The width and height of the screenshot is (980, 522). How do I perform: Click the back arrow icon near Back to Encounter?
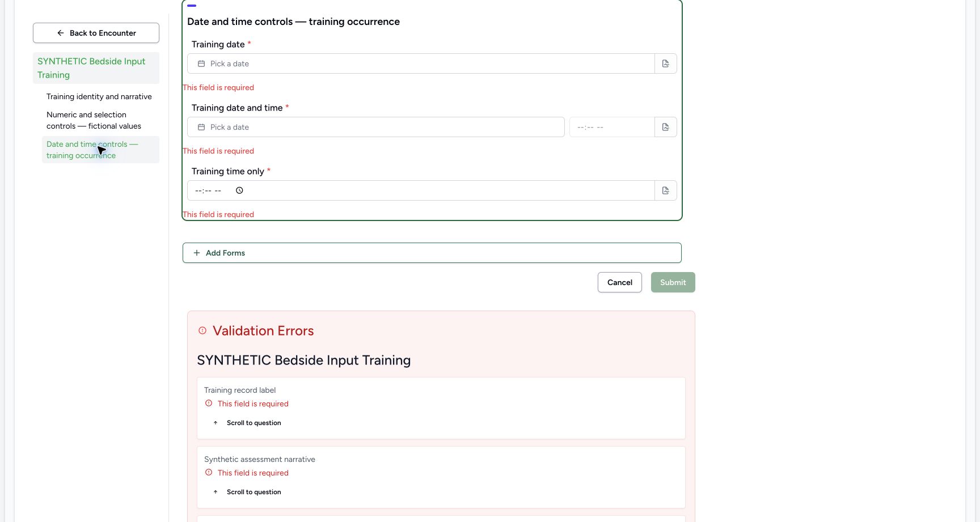pos(61,33)
